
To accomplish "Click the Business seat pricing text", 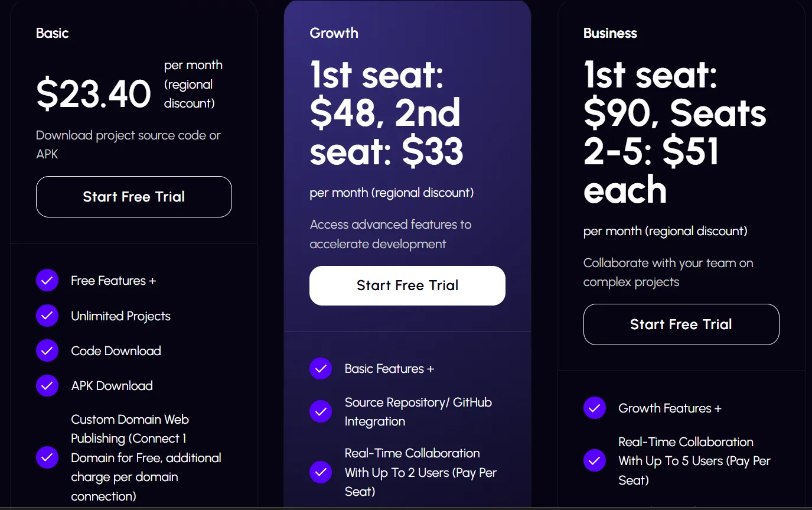I will 674,132.
